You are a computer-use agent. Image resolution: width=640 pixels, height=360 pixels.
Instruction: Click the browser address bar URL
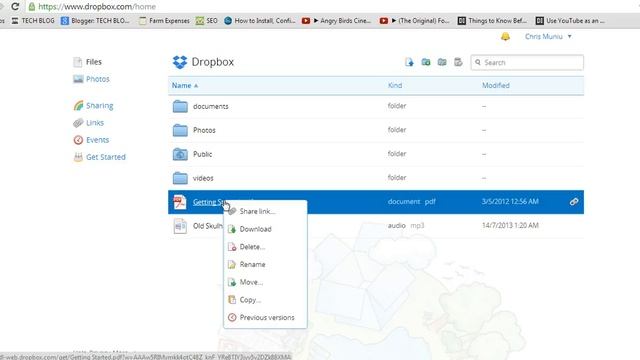97,7
